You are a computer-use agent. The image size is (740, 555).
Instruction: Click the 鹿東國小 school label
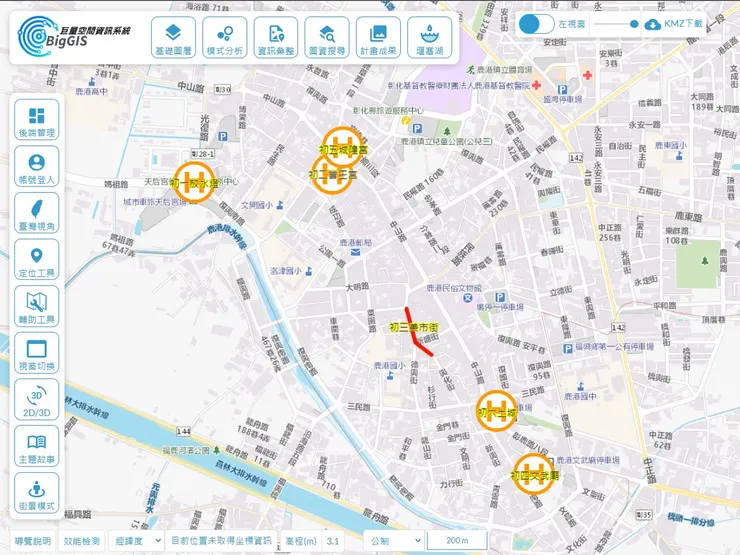(671, 145)
